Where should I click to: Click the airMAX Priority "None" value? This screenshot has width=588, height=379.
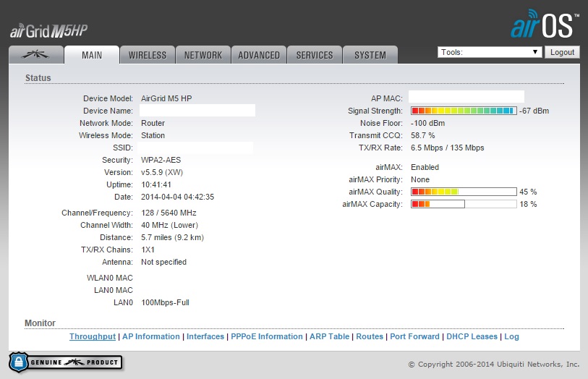point(420,179)
